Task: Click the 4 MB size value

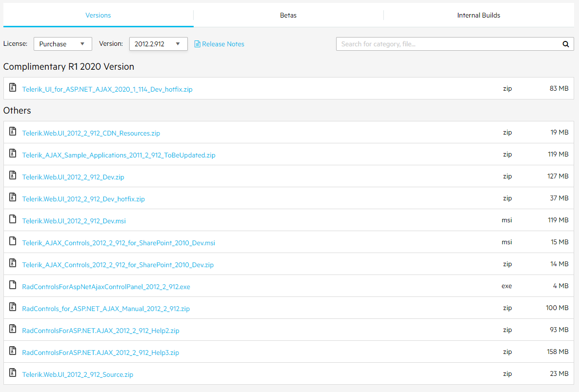Action: click(x=560, y=286)
